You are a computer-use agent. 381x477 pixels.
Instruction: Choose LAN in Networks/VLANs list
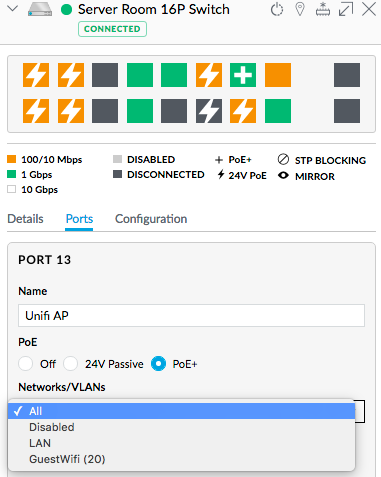[182, 443]
